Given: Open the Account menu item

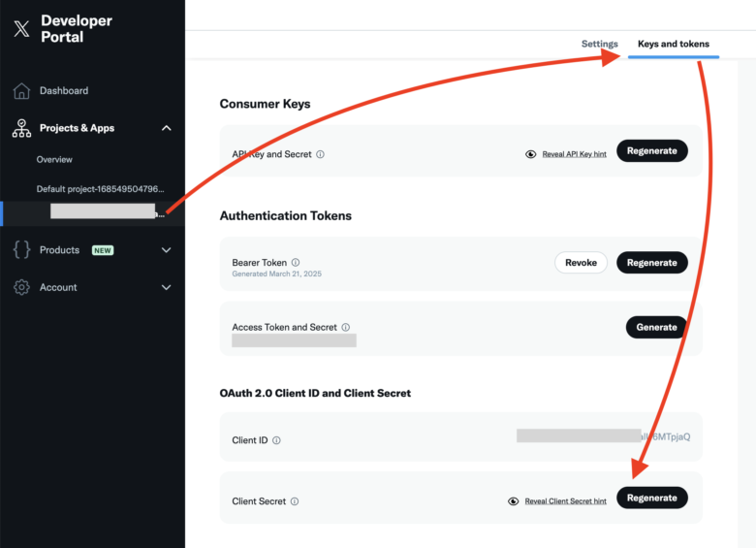Looking at the screenshot, I should tap(58, 287).
